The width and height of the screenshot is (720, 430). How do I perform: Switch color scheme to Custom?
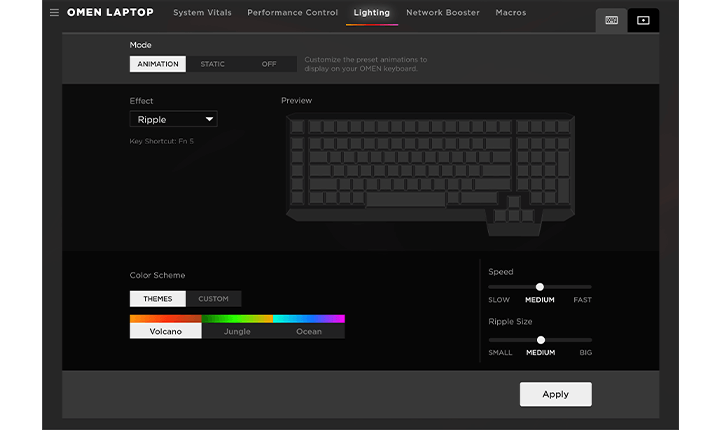pyautogui.click(x=213, y=299)
